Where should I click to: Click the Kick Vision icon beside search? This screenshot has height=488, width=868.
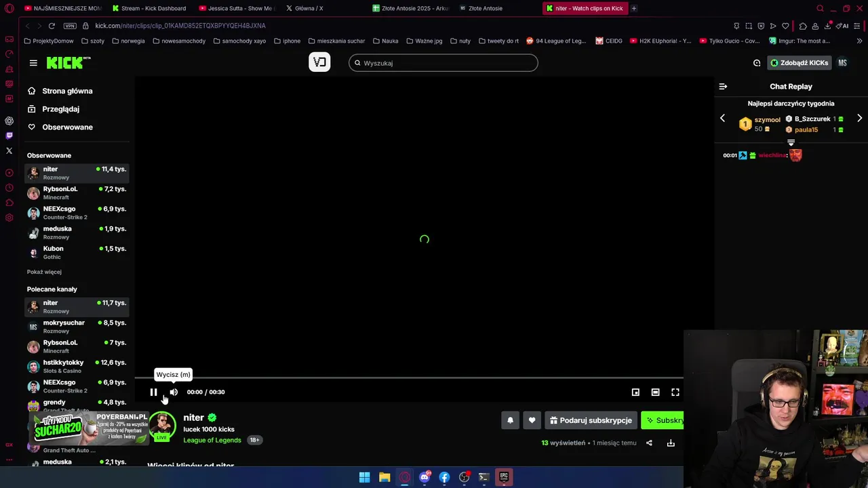click(x=319, y=62)
